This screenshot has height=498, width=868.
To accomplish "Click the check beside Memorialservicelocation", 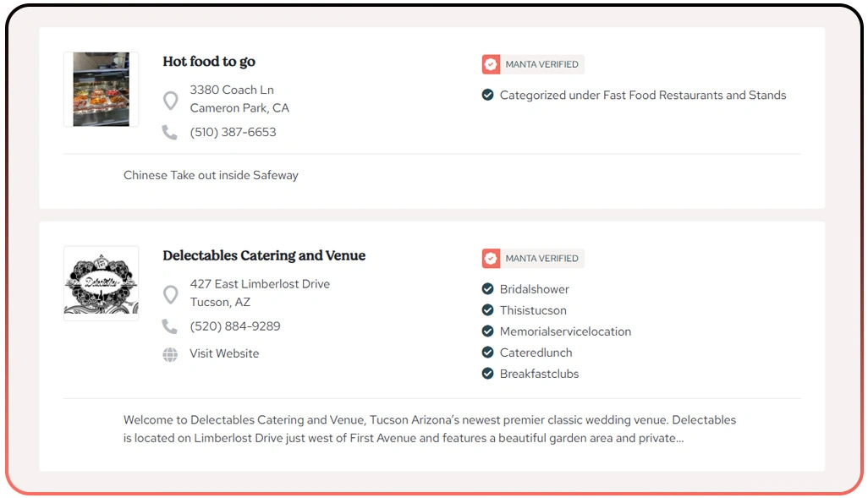I will [x=488, y=331].
